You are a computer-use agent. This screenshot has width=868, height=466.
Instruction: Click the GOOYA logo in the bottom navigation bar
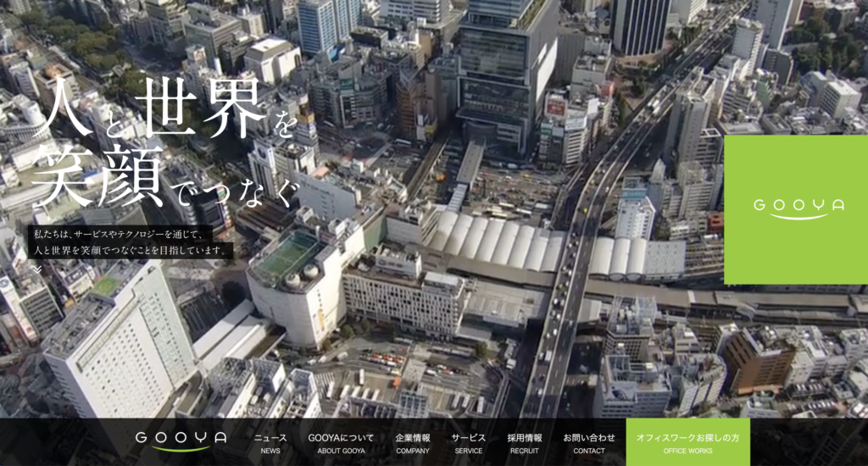pyautogui.click(x=181, y=439)
